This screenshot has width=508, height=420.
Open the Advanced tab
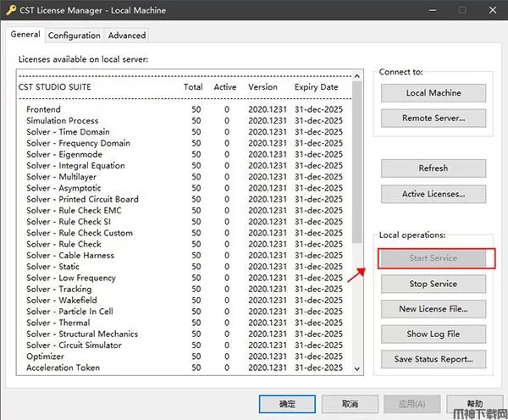[126, 36]
